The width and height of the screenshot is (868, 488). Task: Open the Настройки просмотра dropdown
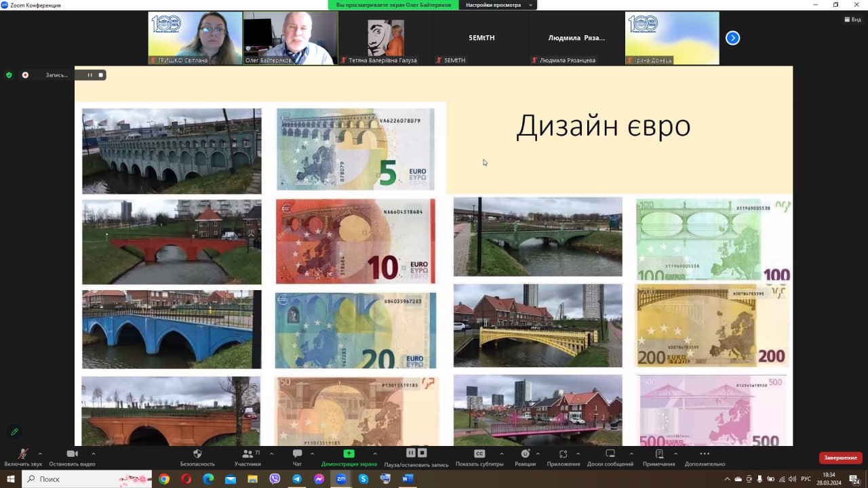pos(497,5)
